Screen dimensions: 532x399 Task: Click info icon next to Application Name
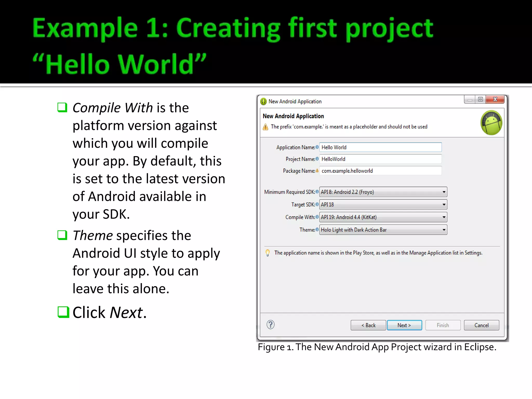click(317, 147)
